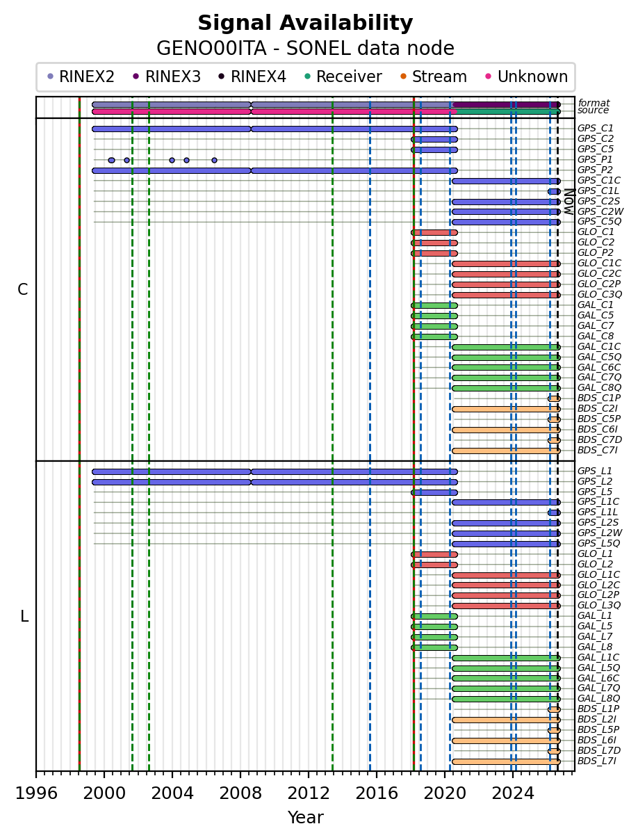Click the GPS_P1 row label
Viewport: 638px width, 840px height.
(596, 160)
